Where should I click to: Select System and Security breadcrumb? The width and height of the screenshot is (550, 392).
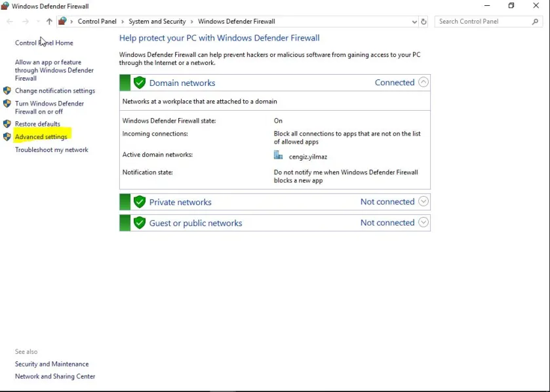(157, 22)
